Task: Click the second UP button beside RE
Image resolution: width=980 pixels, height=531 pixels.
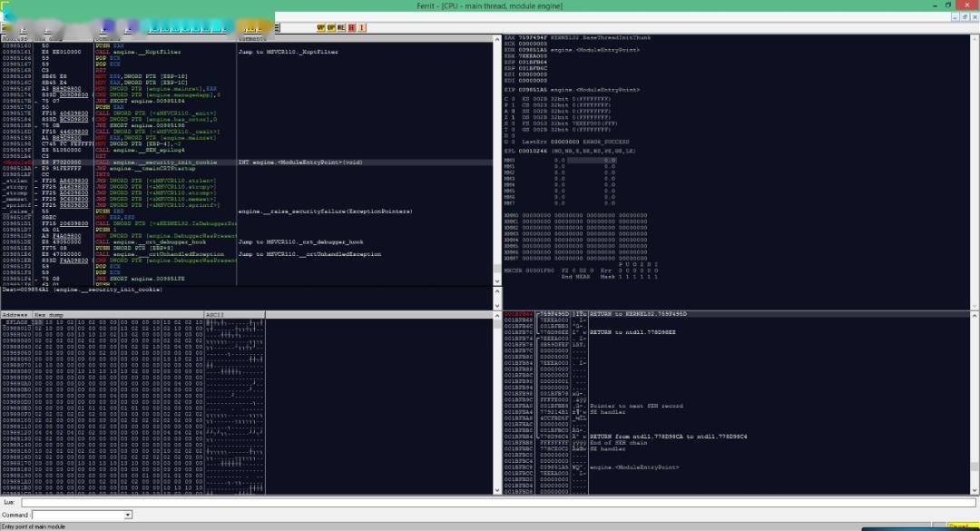Action: pos(331,27)
